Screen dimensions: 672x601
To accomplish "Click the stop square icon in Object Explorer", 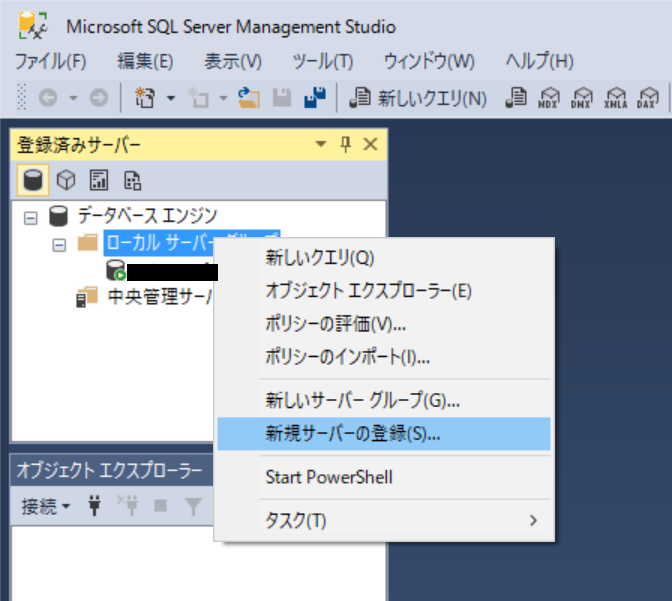I will [x=161, y=505].
